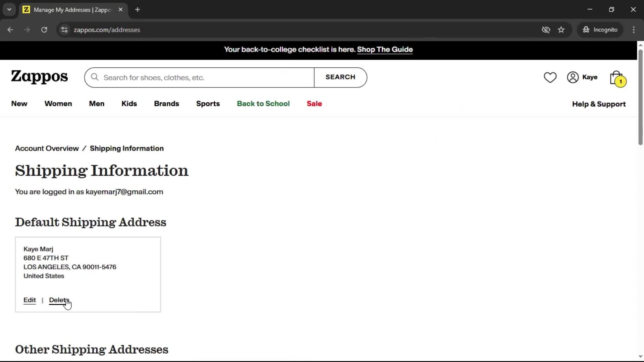
Task: Click the address bar URL
Action: pos(107,30)
